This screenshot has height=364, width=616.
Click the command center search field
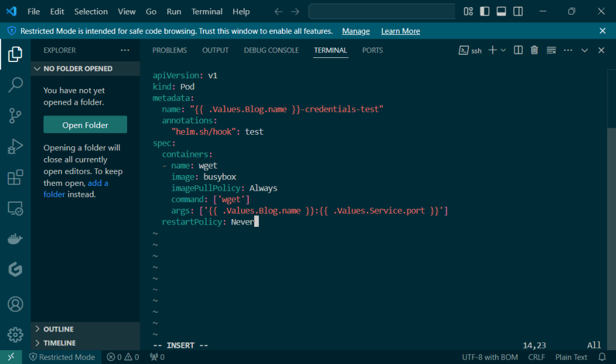pyautogui.click(x=382, y=11)
